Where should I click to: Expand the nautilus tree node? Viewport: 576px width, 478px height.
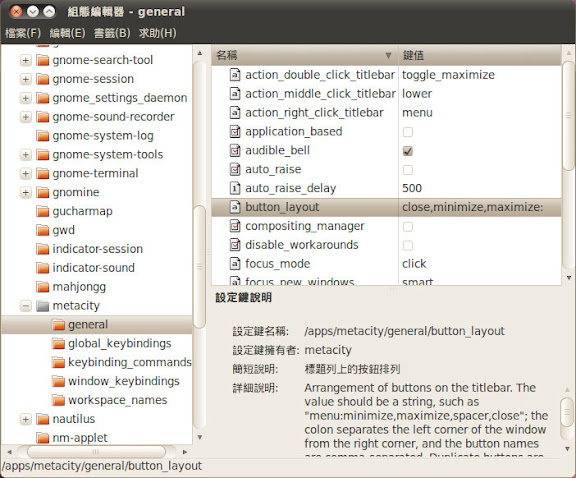click(x=26, y=419)
